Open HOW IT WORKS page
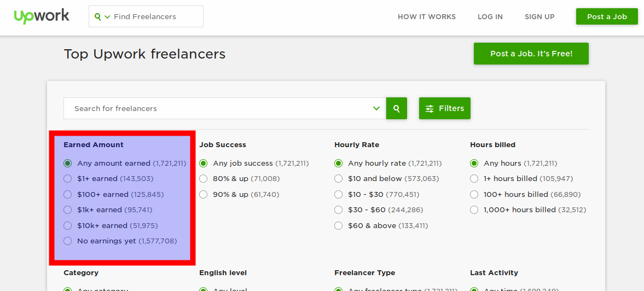The height and width of the screenshot is (291, 644). coord(427,17)
